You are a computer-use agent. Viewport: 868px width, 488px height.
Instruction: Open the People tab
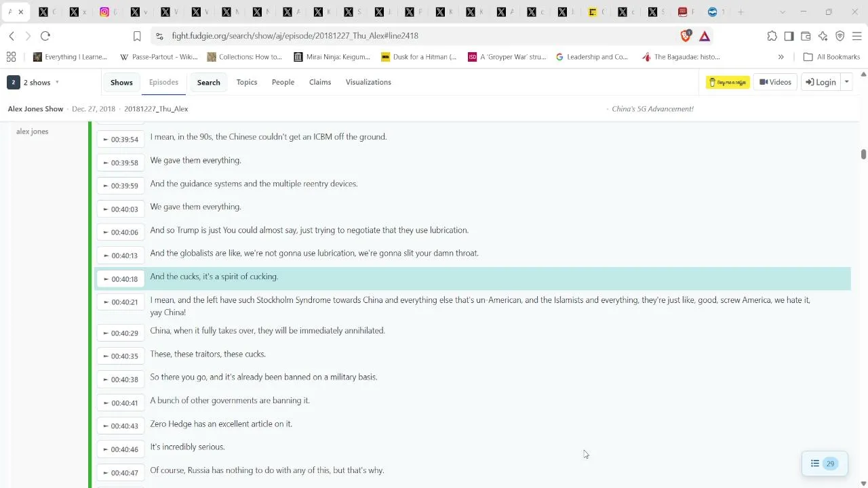point(283,82)
